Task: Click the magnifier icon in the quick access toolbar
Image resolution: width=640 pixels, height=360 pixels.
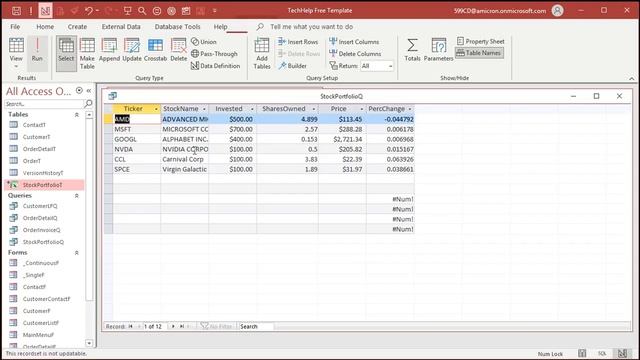Action: pyautogui.click(x=142, y=11)
